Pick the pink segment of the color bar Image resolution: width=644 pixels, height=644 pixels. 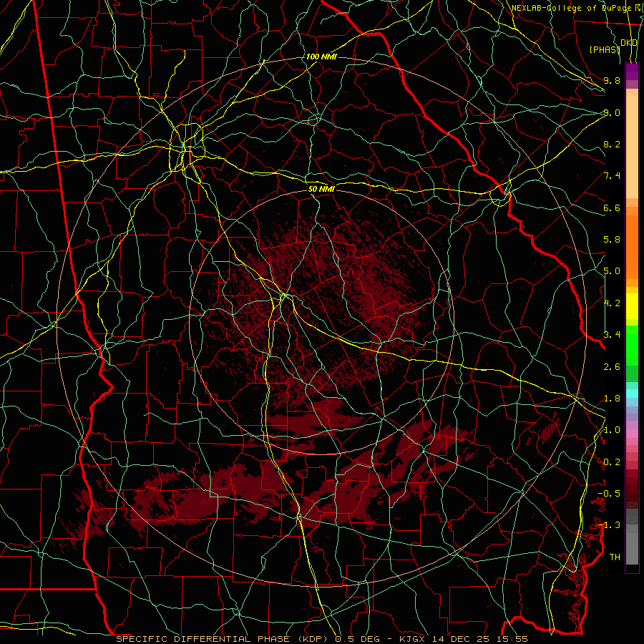coord(632,434)
